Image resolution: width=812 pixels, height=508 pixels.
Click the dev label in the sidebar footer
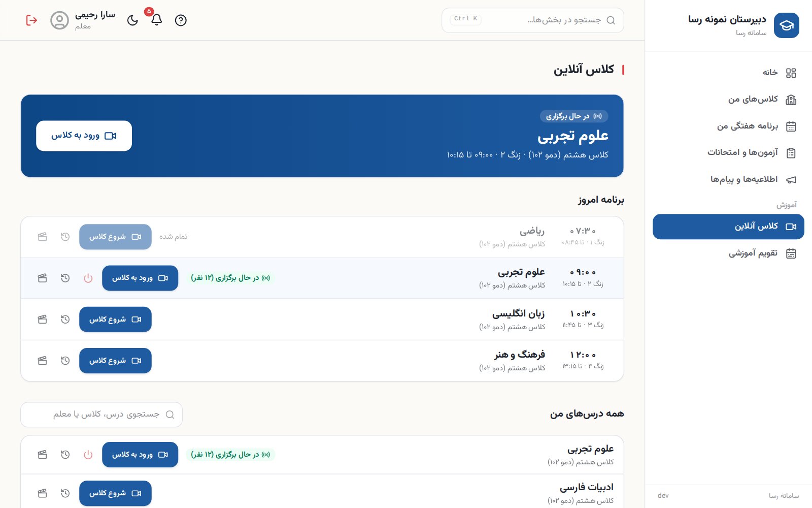click(x=663, y=496)
